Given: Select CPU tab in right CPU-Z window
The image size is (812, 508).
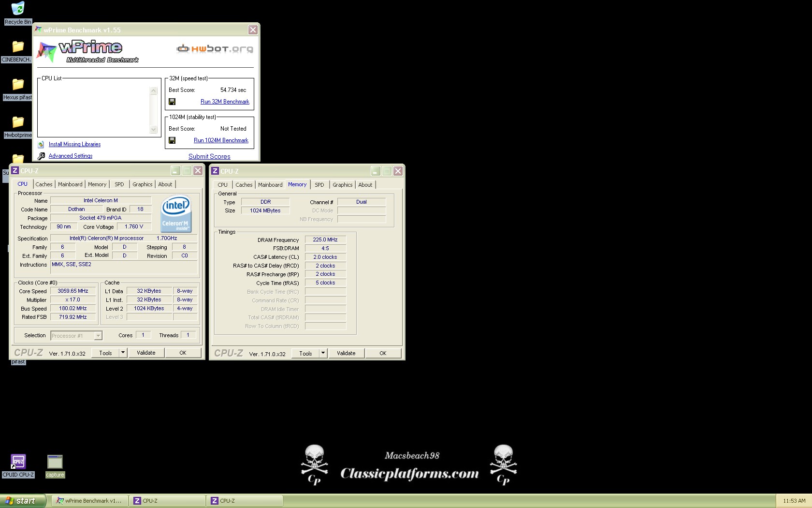Looking at the screenshot, I should pos(223,185).
